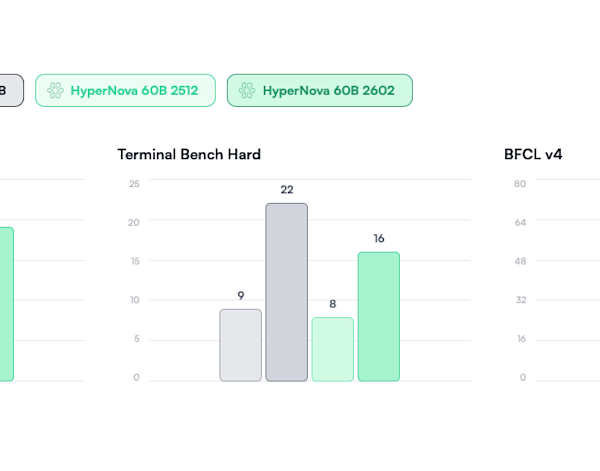Click the value label 22 above the bar
Screen dimensions: 600x471
click(286, 190)
